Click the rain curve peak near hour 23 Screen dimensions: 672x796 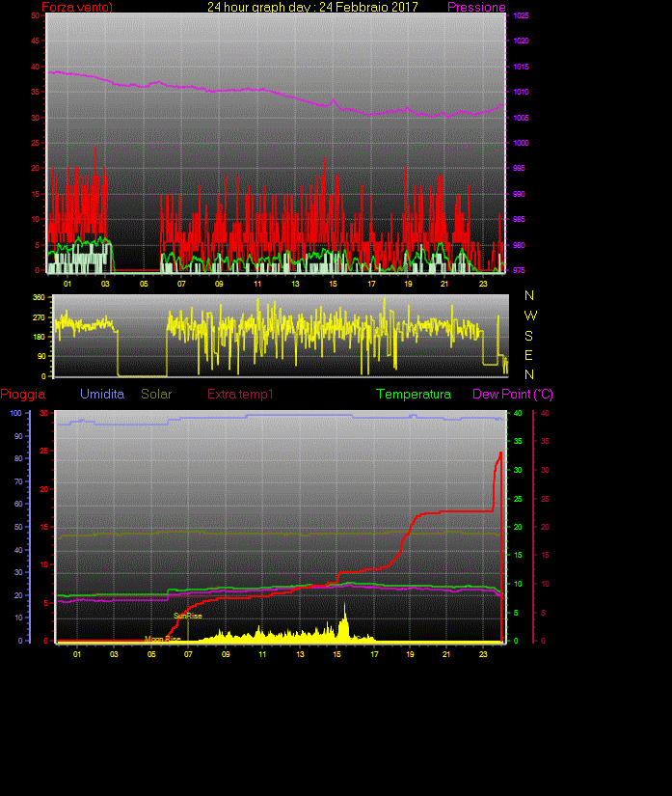pos(501,453)
